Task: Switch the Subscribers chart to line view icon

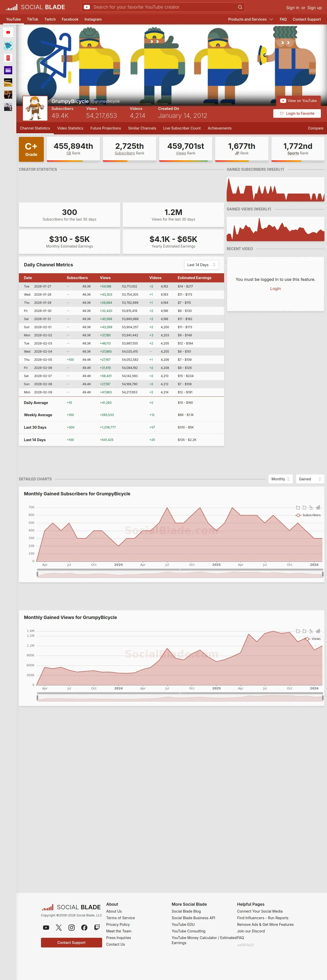Action: (311, 508)
